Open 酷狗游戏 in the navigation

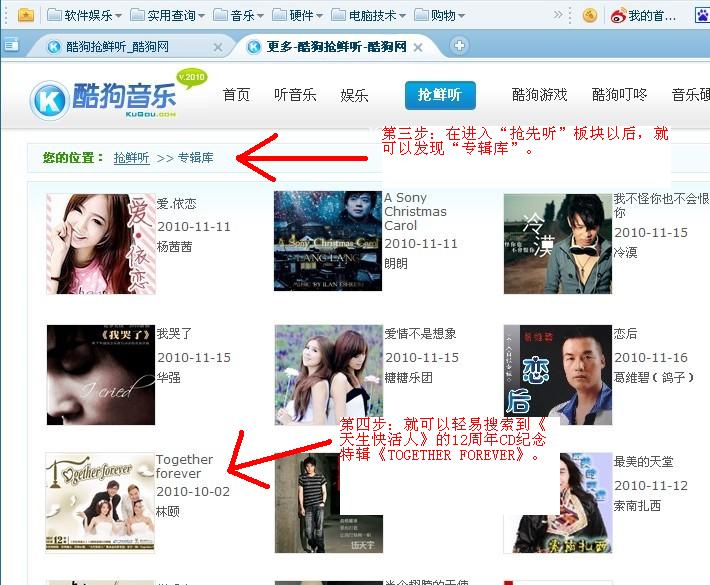click(539, 95)
